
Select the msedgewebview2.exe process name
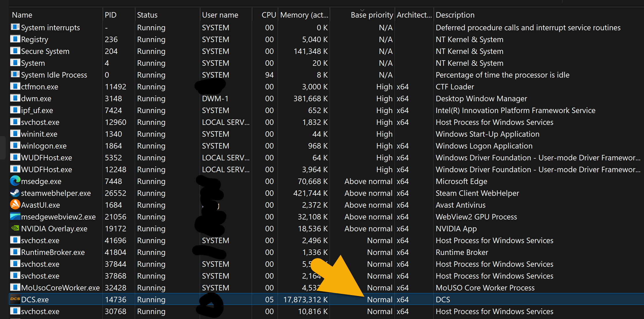click(x=58, y=217)
